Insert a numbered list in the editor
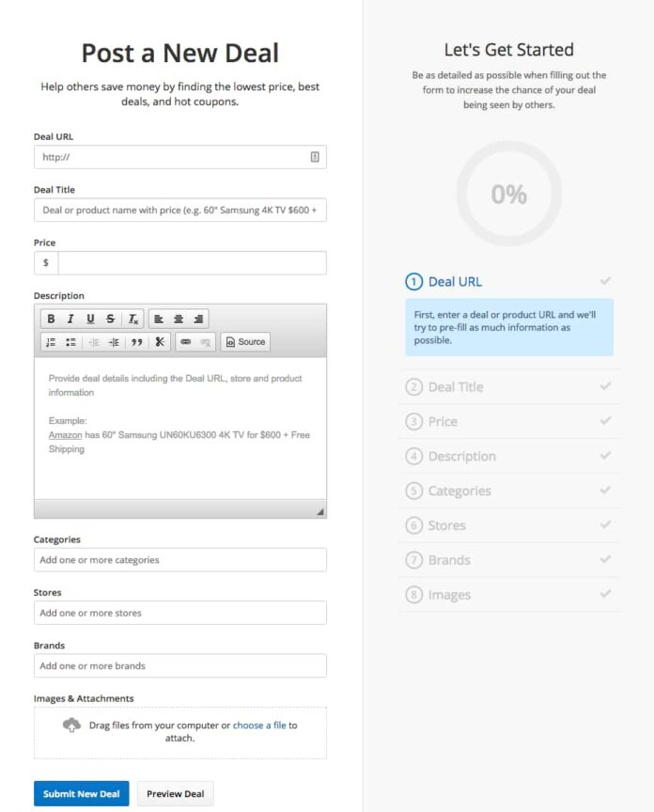Viewport: 654px width, 812px height. click(x=50, y=341)
